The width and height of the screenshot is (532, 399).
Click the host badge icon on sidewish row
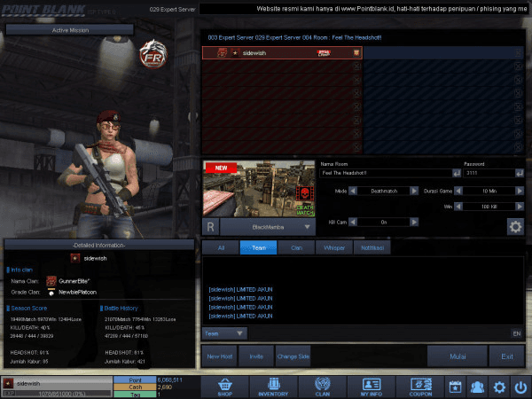(356, 53)
